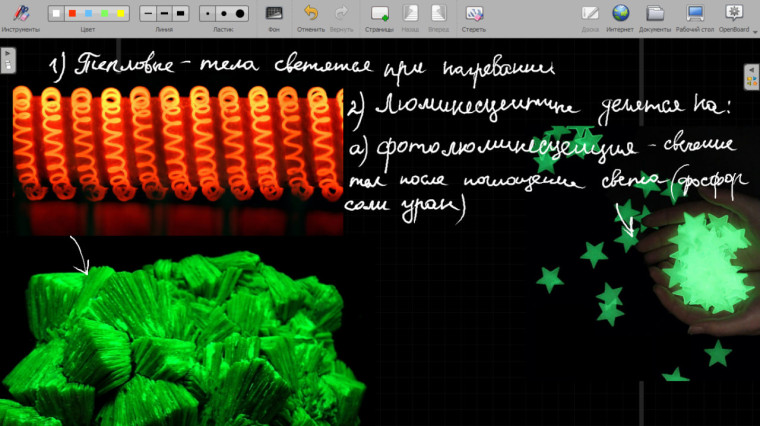This screenshot has height=426, width=760.
Task: Expand the OpenBoard menu dropdown arrow
Action: coord(755,32)
